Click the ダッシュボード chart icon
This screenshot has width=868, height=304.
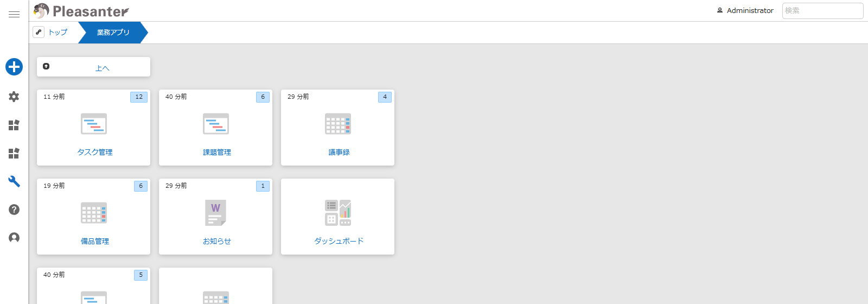(x=338, y=213)
